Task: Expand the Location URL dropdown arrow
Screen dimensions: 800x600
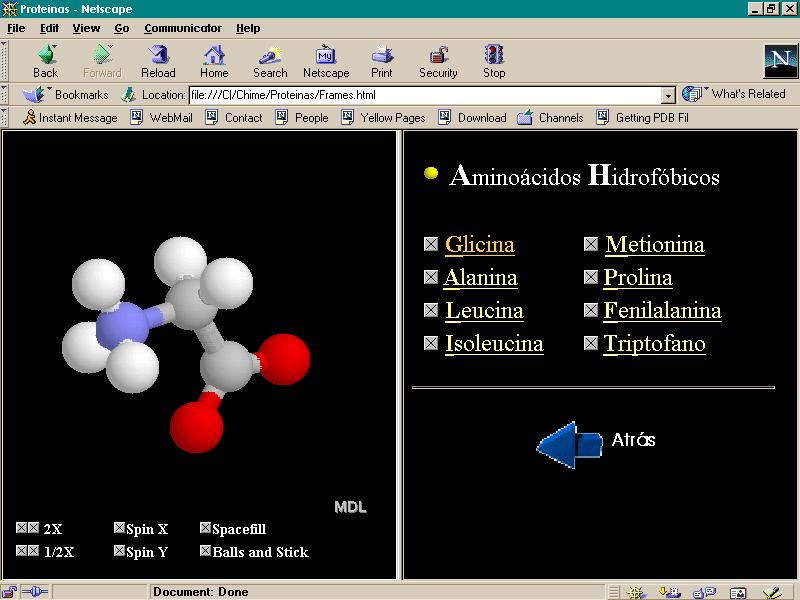Action: click(668, 95)
